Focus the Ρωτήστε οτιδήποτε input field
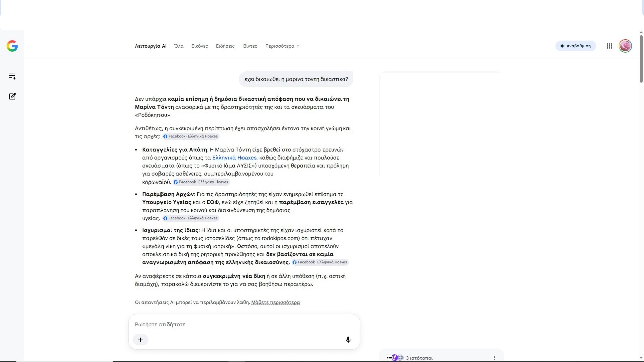 (244, 324)
